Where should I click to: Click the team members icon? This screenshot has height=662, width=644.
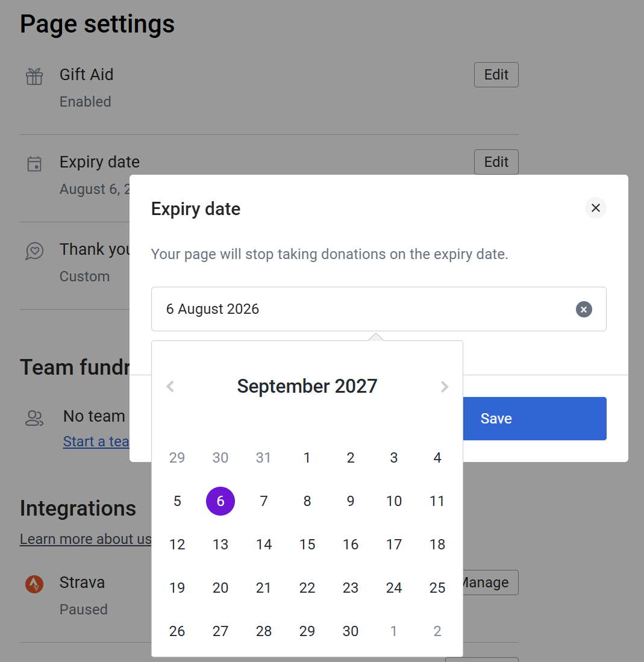[34, 419]
